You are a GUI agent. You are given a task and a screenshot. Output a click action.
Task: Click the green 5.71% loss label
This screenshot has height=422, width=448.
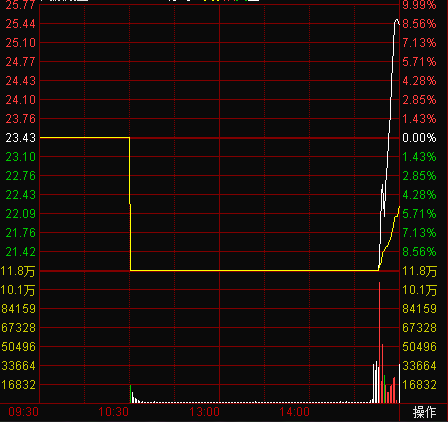tap(419, 214)
